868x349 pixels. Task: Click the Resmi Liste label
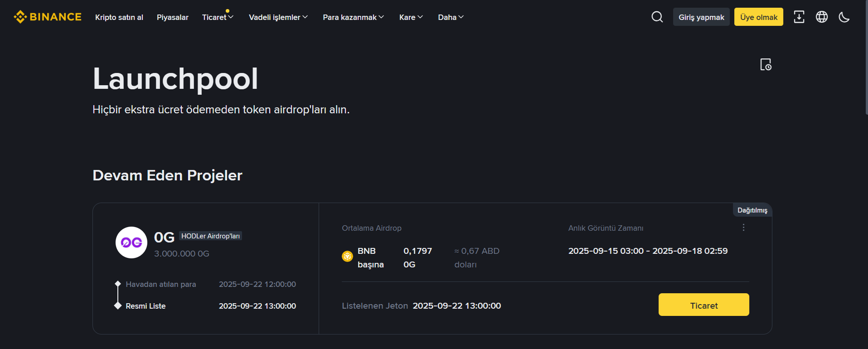click(145, 306)
